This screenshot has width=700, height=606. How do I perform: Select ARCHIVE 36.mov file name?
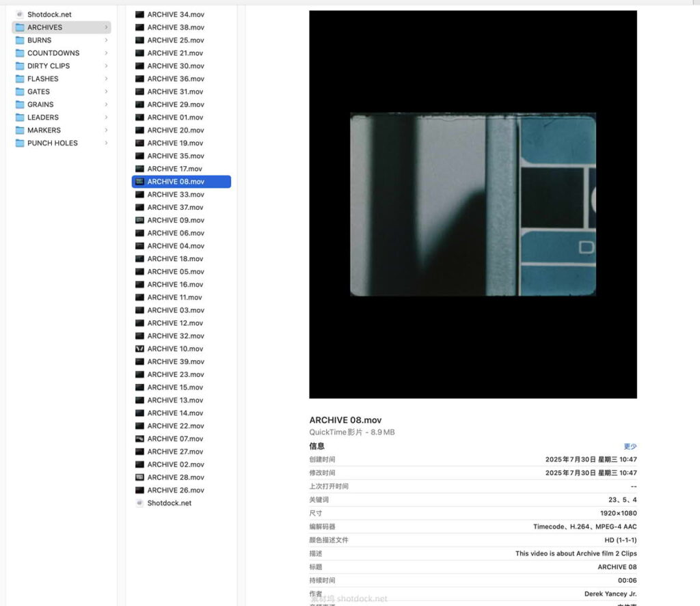176,79
